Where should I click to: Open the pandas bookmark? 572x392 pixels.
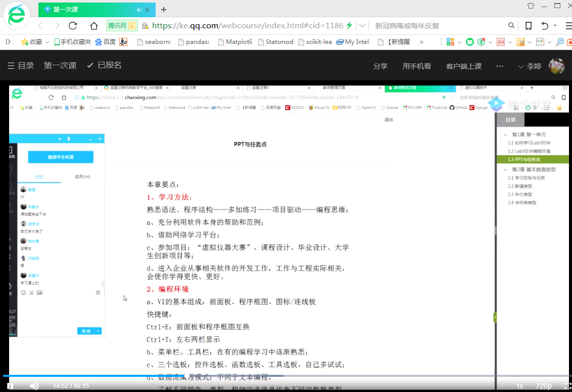pyautogui.click(x=194, y=42)
